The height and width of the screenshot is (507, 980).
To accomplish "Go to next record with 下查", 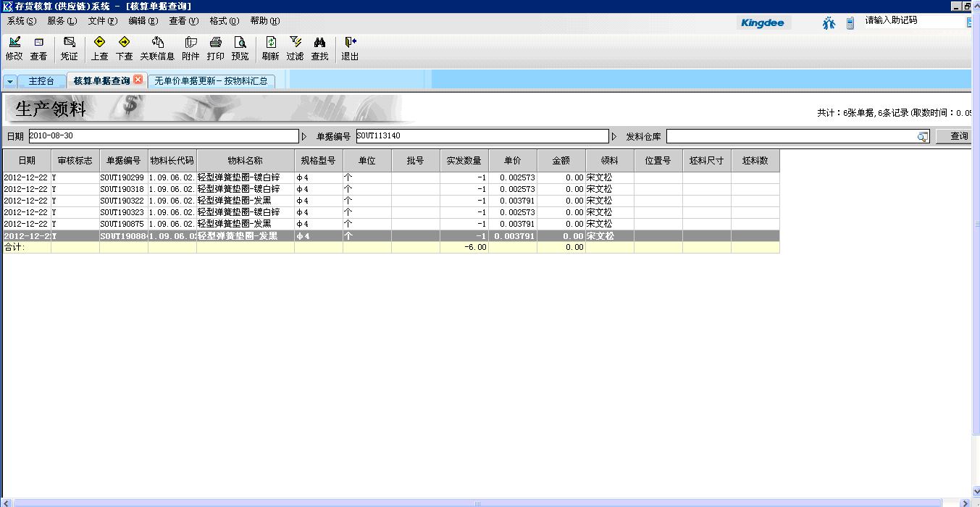I will pyautogui.click(x=125, y=49).
